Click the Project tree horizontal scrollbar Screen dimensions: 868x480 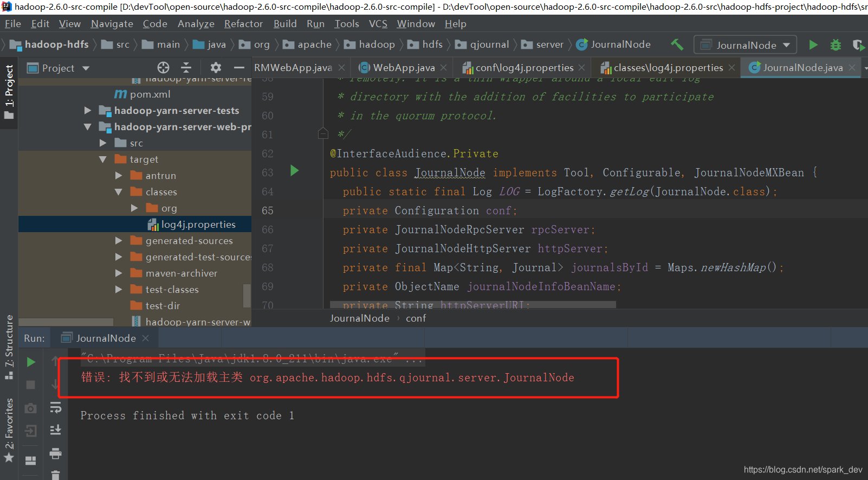(66, 322)
